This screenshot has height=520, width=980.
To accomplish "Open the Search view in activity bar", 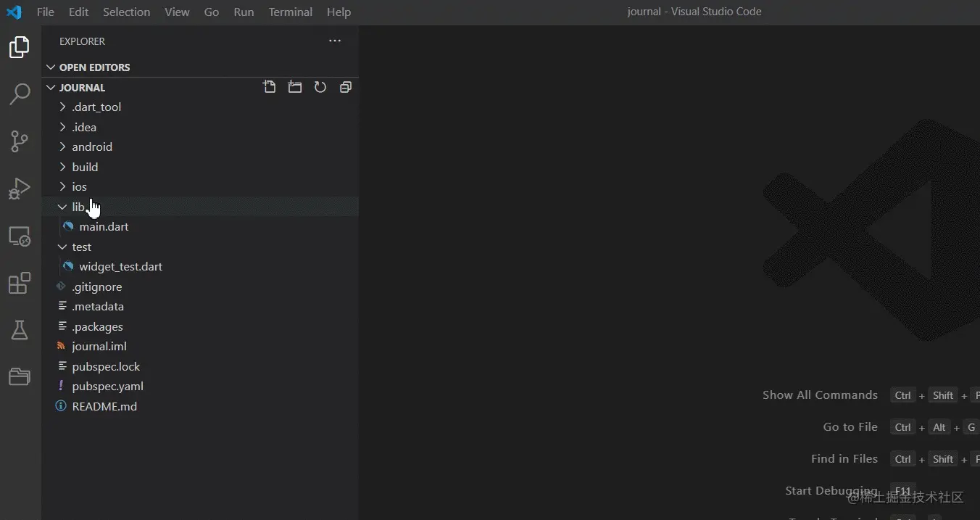I will pyautogui.click(x=20, y=94).
